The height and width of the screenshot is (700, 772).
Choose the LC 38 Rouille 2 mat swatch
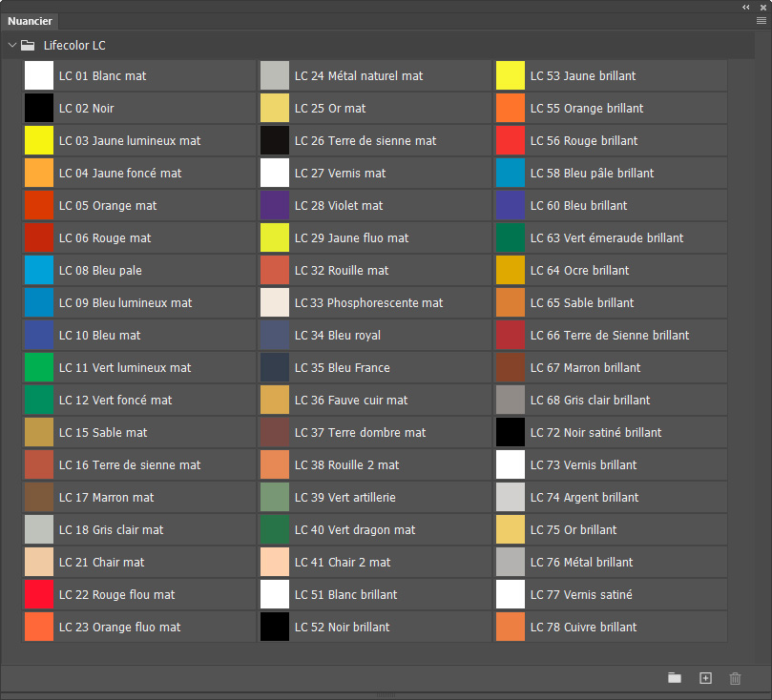point(275,465)
